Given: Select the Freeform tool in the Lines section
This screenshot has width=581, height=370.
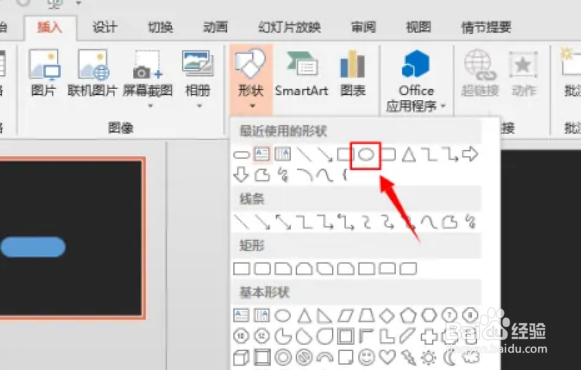Looking at the screenshot, I should tap(449, 222).
